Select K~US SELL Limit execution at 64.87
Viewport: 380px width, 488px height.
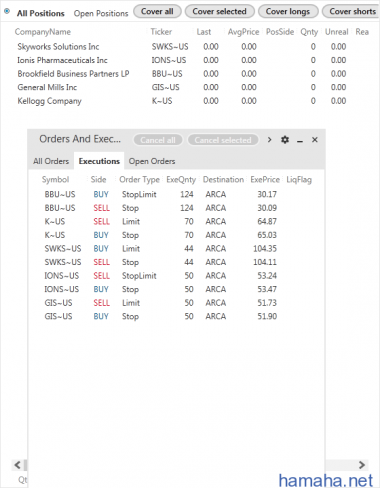click(x=177, y=221)
